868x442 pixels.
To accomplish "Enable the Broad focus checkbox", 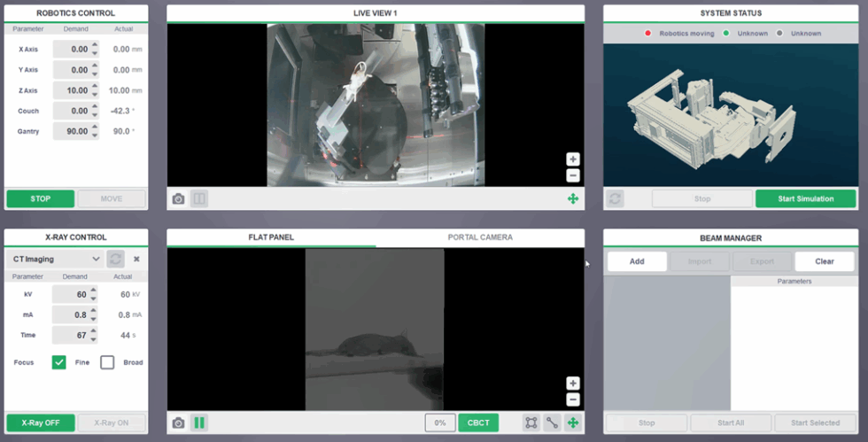I will [107, 362].
